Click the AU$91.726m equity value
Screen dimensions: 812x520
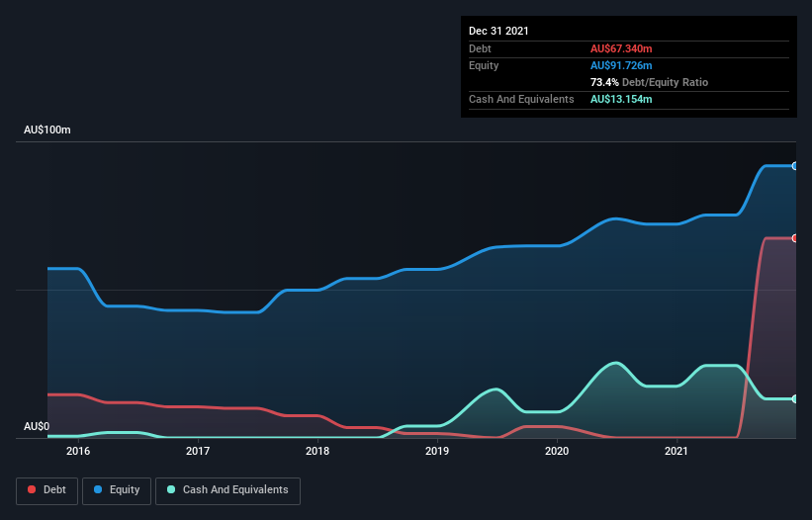click(x=621, y=65)
